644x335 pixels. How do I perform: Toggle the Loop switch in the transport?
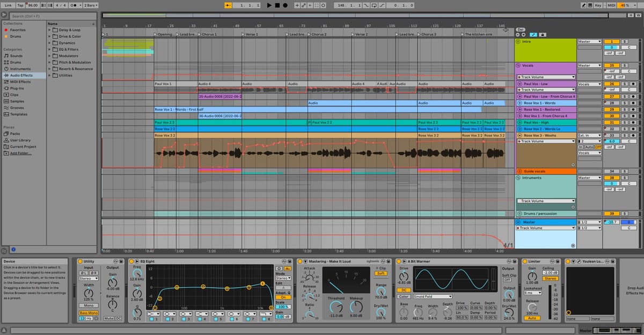pyautogui.click(x=373, y=5)
